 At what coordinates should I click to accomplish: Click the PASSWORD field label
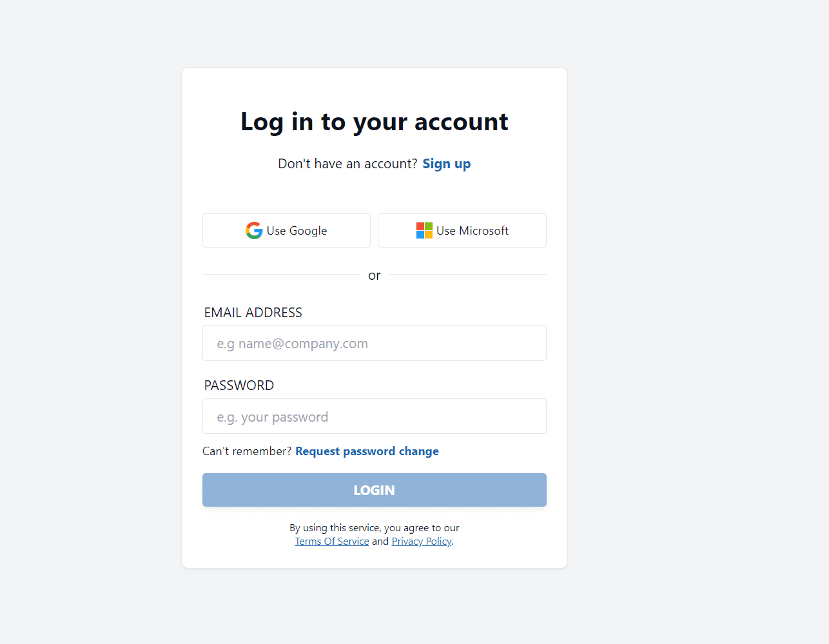(239, 385)
